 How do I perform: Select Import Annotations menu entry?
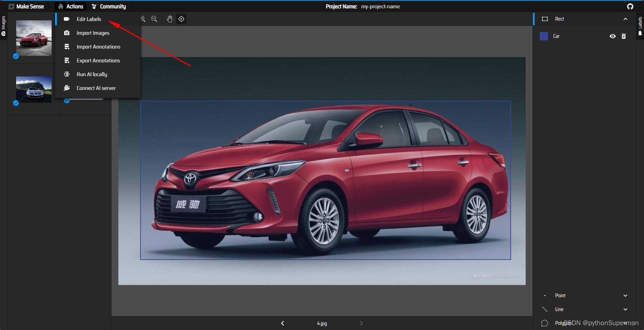point(98,47)
